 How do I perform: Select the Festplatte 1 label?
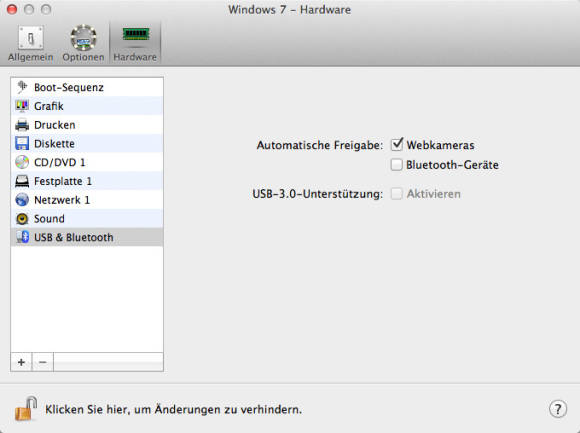click(63, 181)
